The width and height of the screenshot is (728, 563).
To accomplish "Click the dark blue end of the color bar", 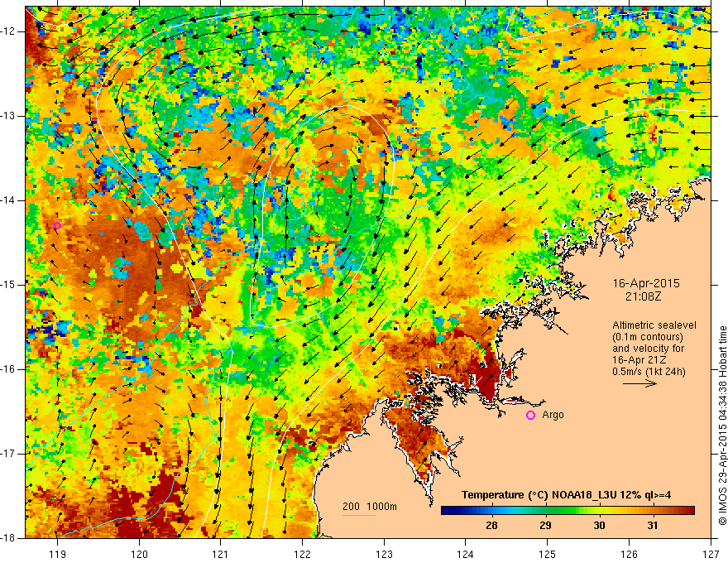I will pyautogui.click(x=447, y=511).
